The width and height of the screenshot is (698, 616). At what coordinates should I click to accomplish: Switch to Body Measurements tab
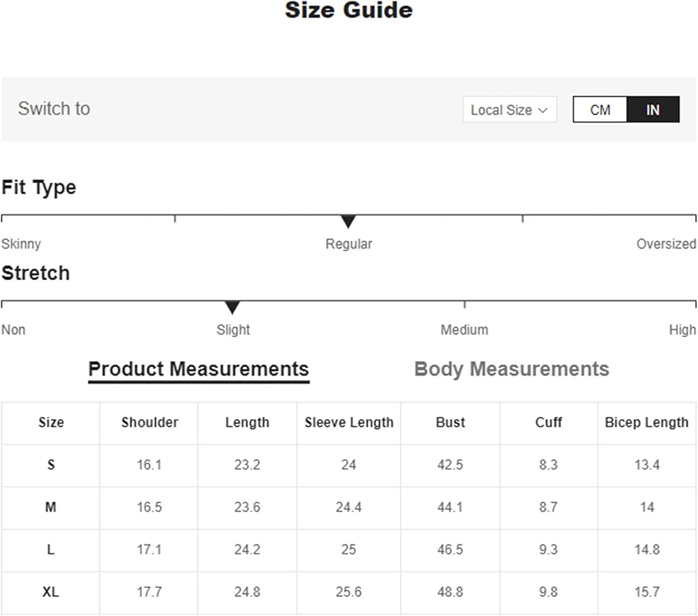(512, 369)
